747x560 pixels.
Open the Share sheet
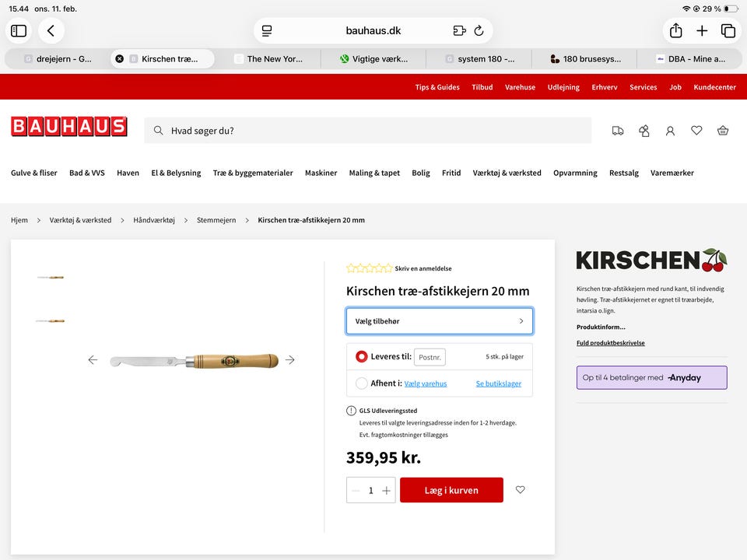(x=675, y=31)
